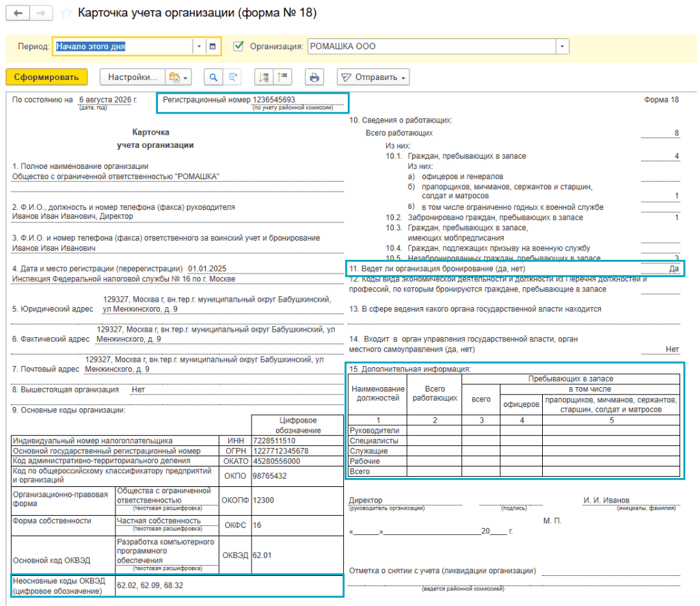The image size is (700, 606).
Task: Click the РОМАШКА ООО organization field
Action: tap(432, 47)
